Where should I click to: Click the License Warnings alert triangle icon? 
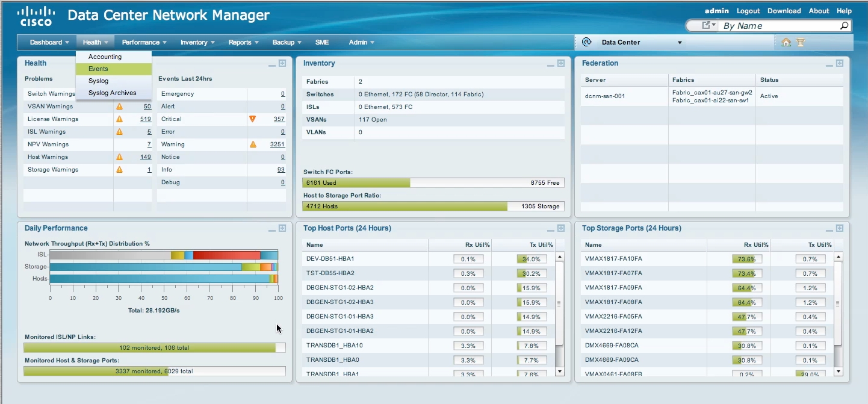pyautogui.click(x=119, y=119)
